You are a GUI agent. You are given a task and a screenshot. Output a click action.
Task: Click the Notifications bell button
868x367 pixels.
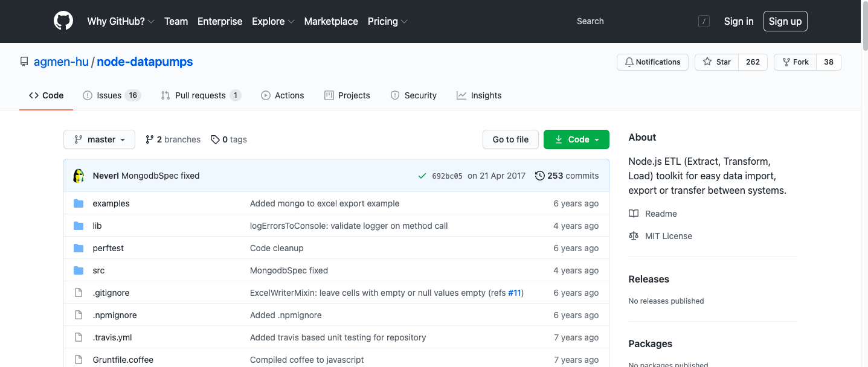click(x=652, y=62)
